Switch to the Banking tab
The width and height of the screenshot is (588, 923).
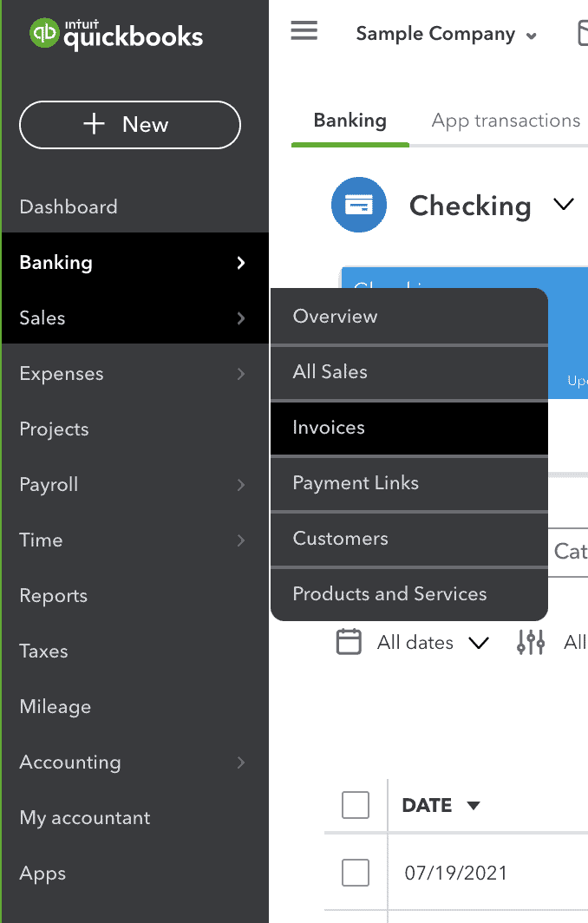pos(350,121)
